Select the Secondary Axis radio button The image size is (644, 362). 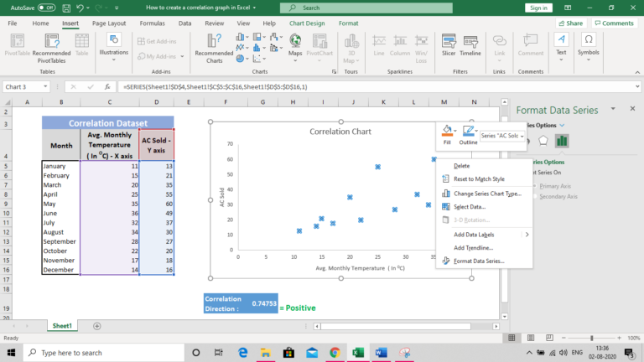pos(535,197)
